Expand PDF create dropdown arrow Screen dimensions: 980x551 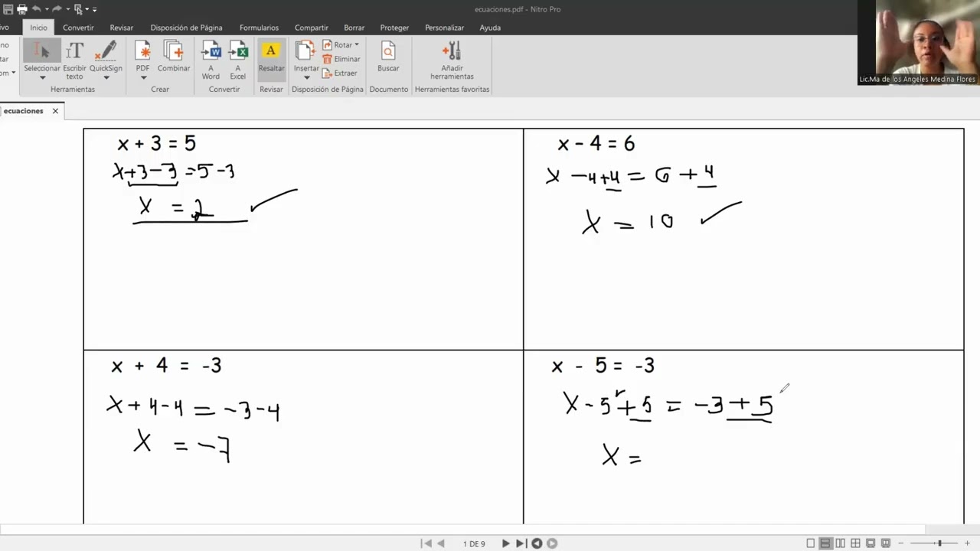click(x=142, y=77)
